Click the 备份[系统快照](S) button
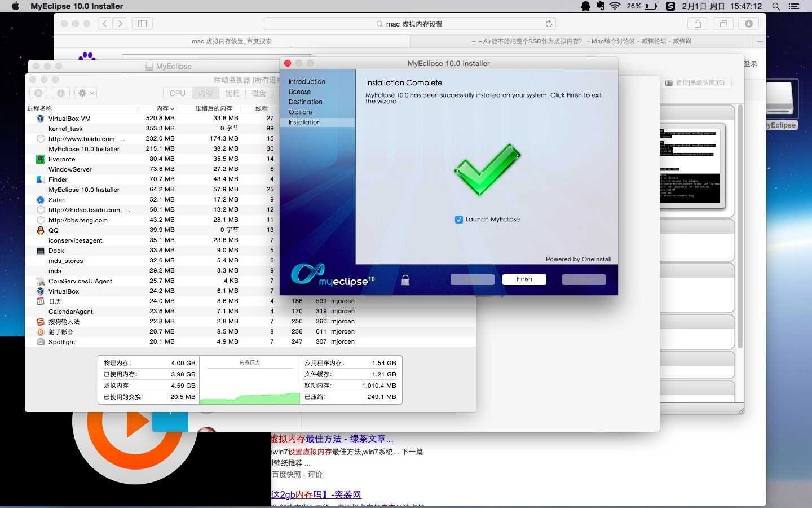 point(695,83)
